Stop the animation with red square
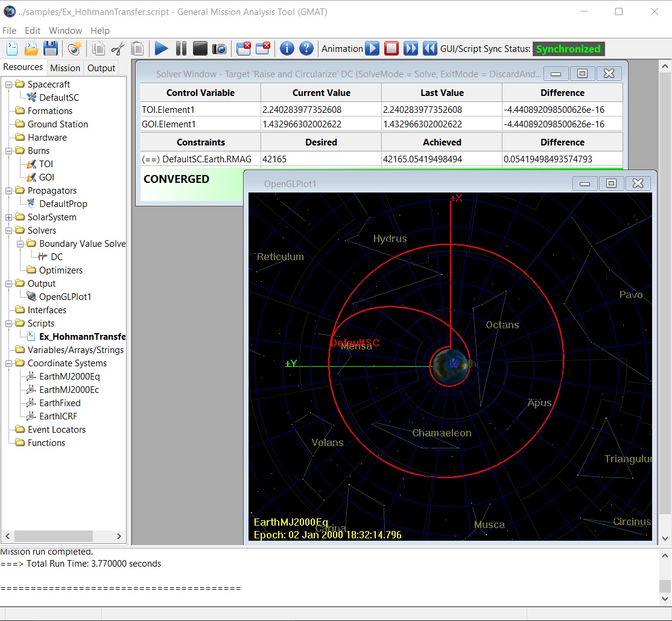This screenshot has width=672, height=621. click(x=391, y=49)
